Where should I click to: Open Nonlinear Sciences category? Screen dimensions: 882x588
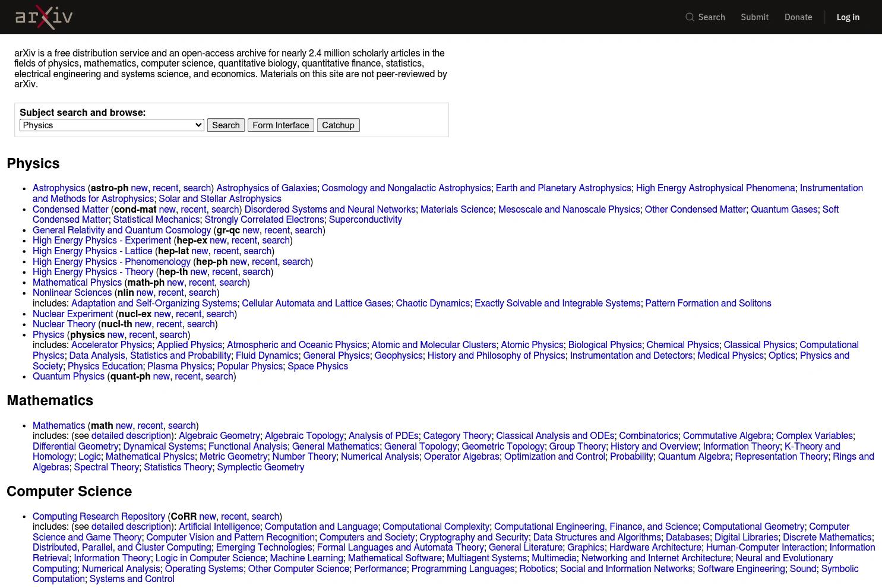click(72, 293)
